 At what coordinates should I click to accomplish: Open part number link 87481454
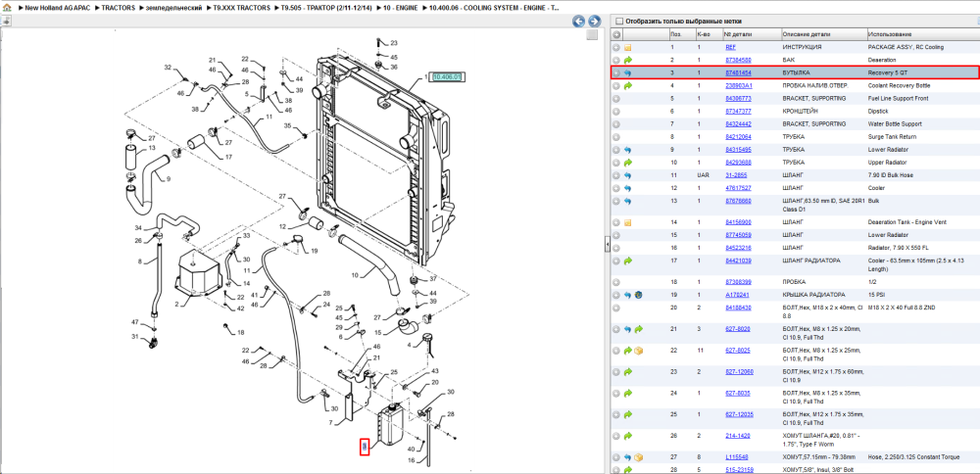click(738, 73)
